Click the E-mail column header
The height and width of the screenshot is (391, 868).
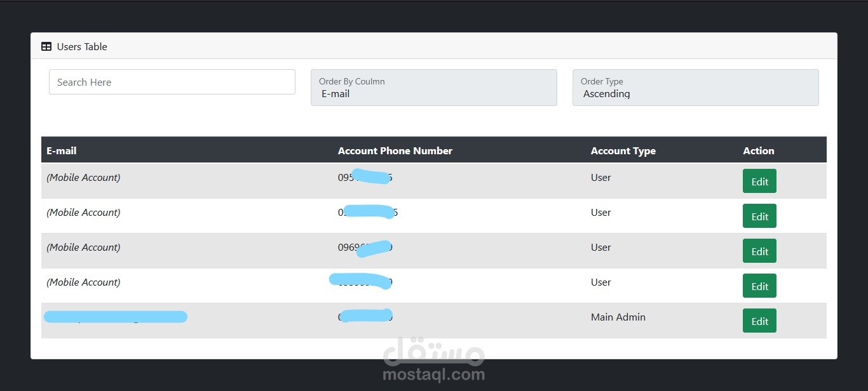pyautogui.click(x=62, y=151)
